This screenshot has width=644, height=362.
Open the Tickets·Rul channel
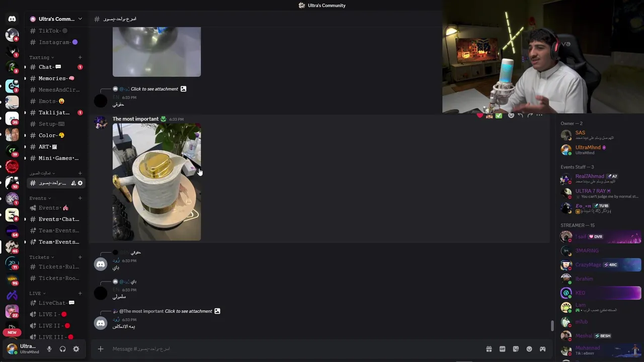tap(55, 267)
